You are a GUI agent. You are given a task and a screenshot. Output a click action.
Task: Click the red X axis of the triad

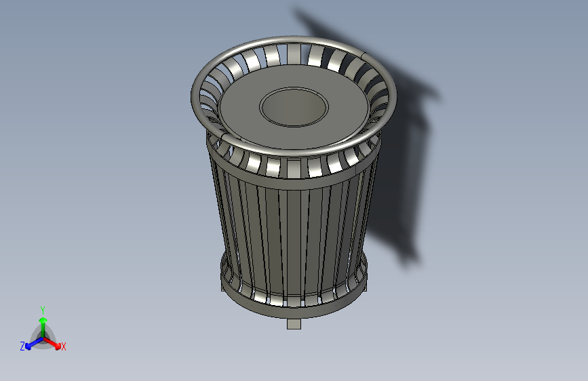(52, 343)
